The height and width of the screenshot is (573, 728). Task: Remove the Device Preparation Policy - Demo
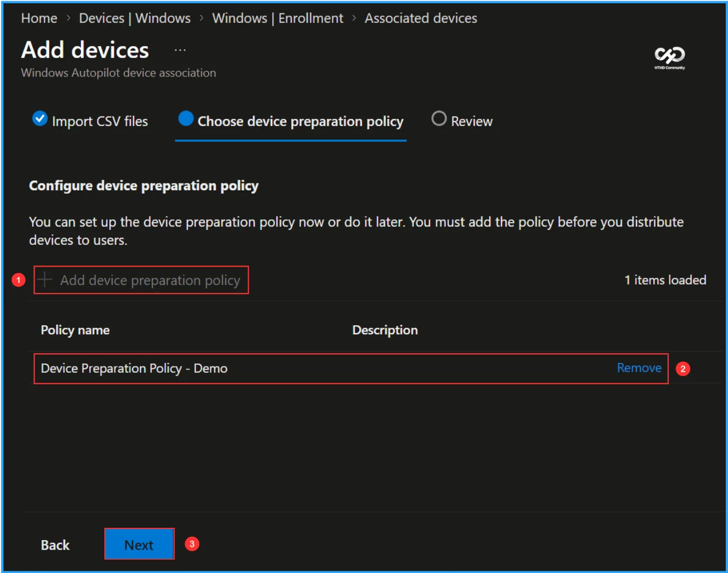[x=639, y=368]
